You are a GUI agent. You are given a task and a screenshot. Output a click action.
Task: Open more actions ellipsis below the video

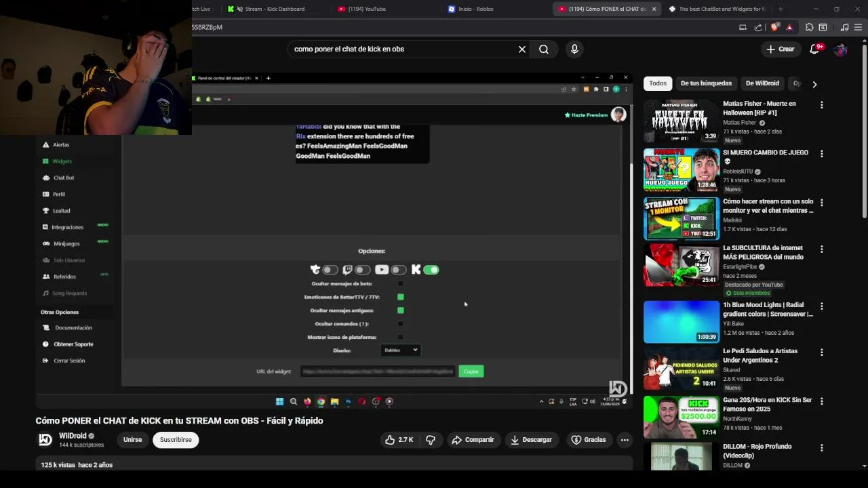(x=625, y=440)
